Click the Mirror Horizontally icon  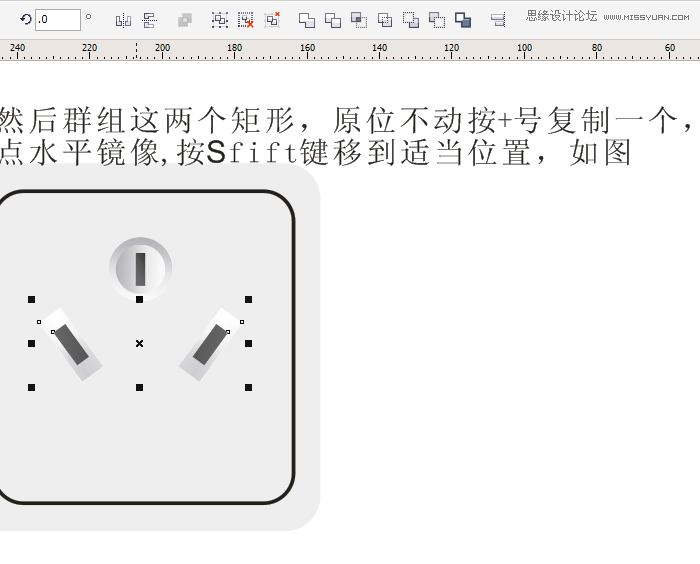[123, 21]
